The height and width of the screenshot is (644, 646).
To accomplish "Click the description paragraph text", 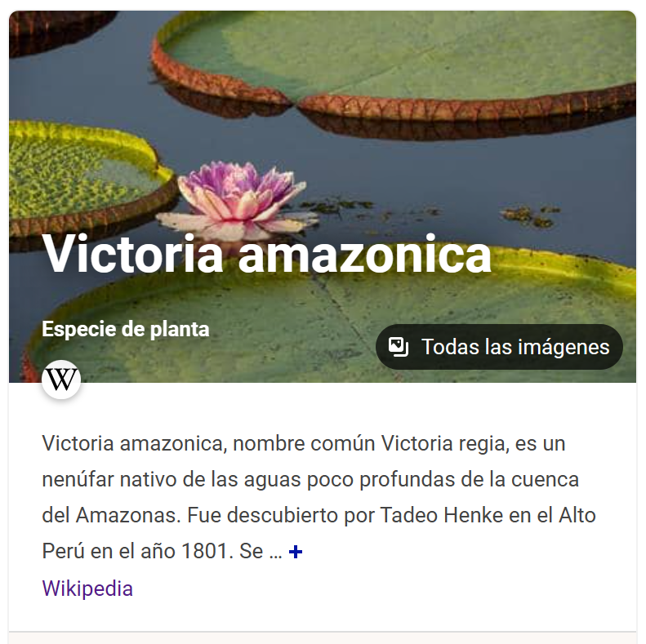I will pyautogui.click(x=319, y=497).
